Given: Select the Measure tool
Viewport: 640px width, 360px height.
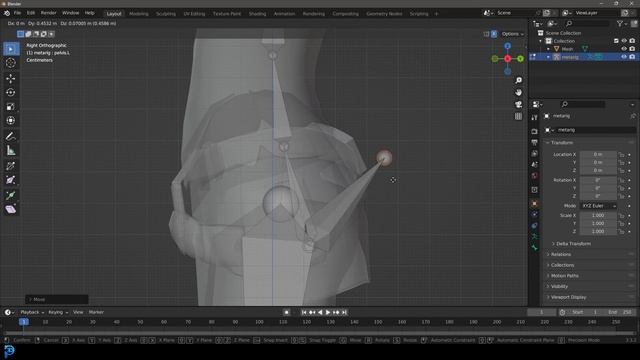Looking at the screenshot, I should click(x=11, y=151).
